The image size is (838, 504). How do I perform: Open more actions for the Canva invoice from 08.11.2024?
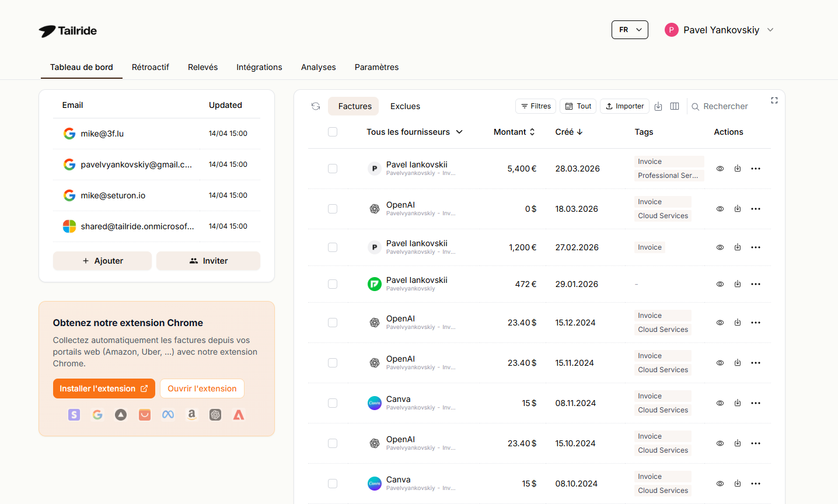(x=756, y=402)
